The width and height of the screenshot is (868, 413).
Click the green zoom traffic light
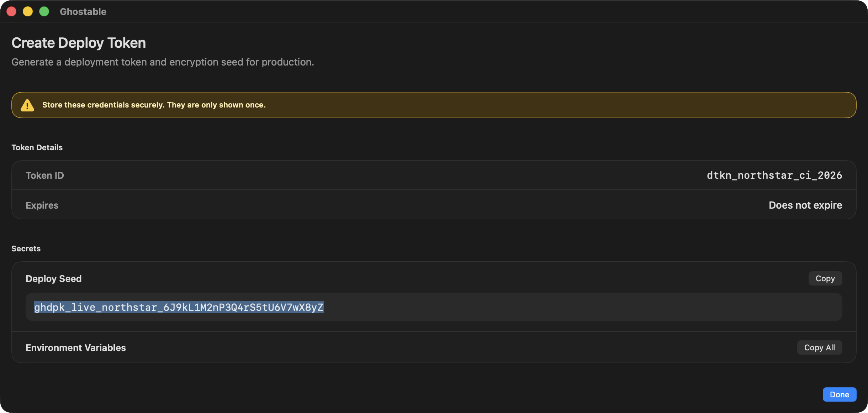coord(44,11)
